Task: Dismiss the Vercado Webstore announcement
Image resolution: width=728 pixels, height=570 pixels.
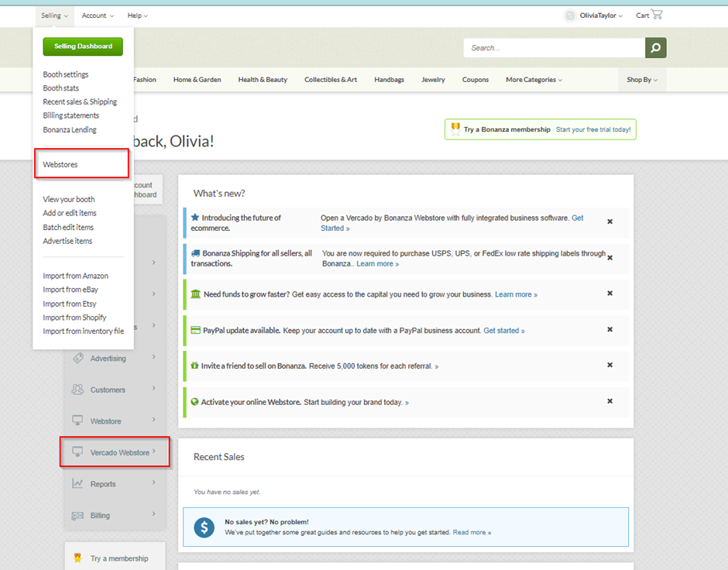Action: (610, 221)
